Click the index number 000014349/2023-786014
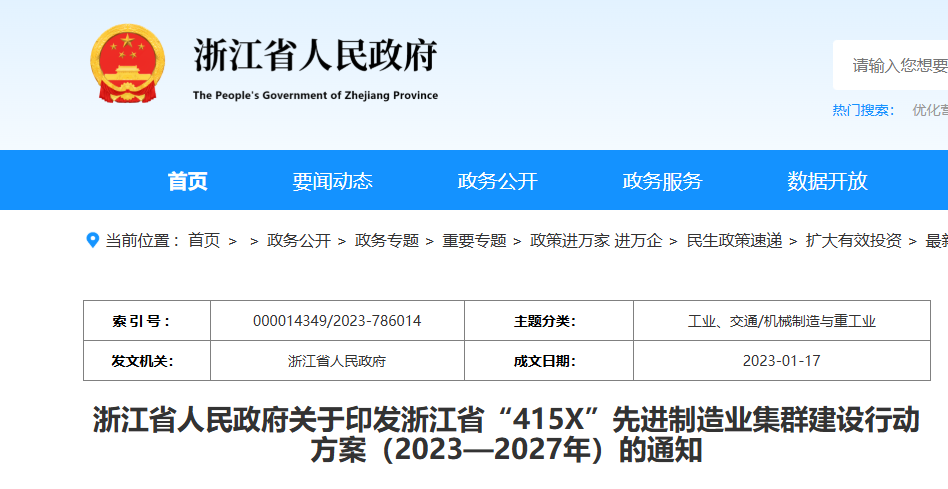 pos(337,320)
